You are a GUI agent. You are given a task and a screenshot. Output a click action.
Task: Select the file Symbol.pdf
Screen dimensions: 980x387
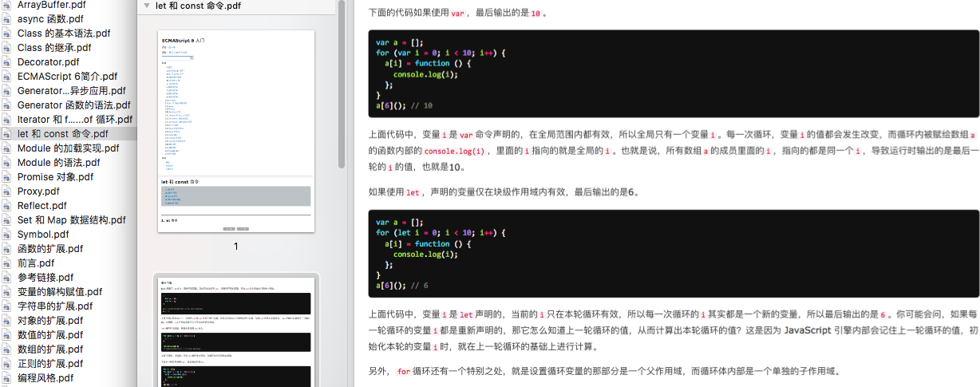pos(43,234)
